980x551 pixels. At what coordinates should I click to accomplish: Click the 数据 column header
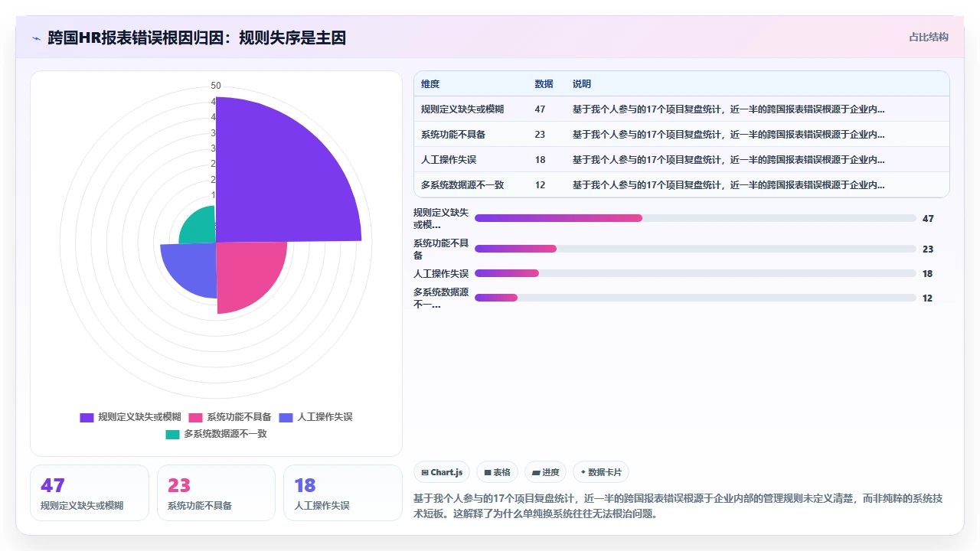(x=544, y=84)
